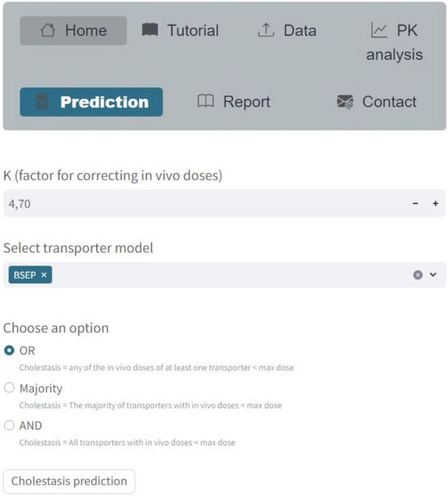Click the Tutorial book icon
The height and width of the screenshot is (496, 448).
pyautogui.click(x=150, y=31)
